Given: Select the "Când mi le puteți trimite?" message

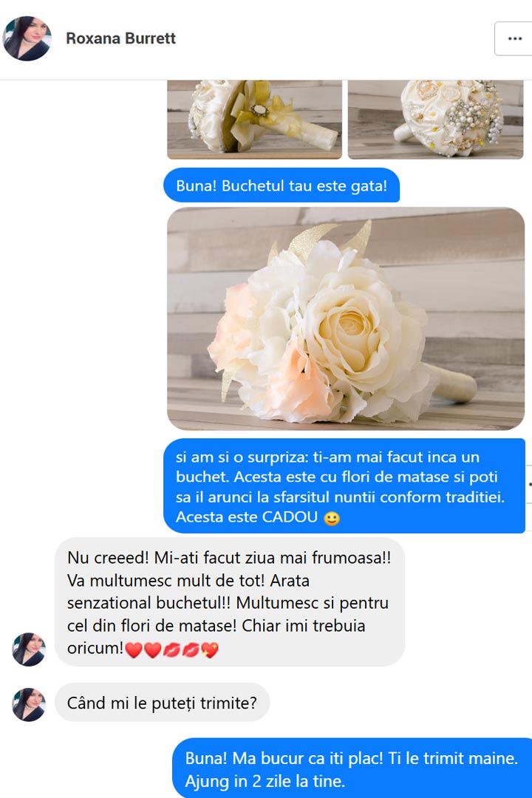Looking at the screenshot, I should 162,703.
